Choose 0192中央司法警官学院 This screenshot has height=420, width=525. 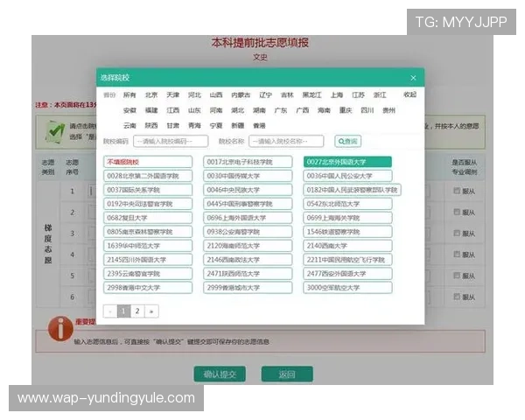[148, 204]
